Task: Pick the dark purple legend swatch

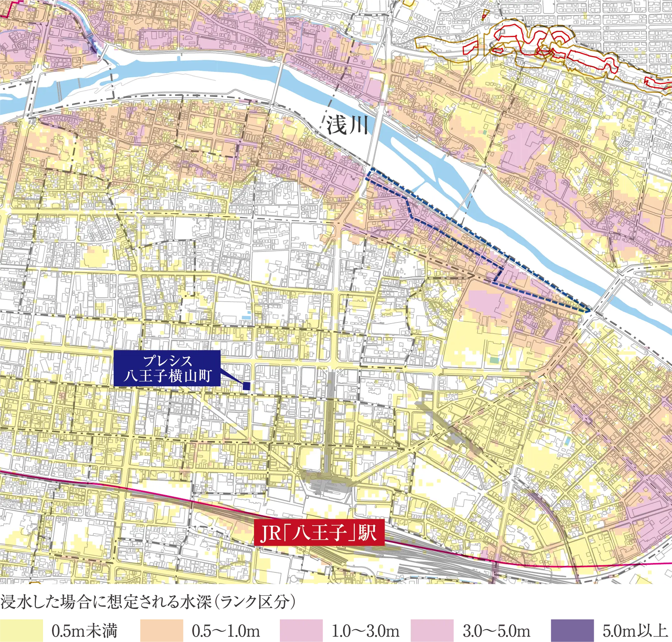Action: [574, 630]
